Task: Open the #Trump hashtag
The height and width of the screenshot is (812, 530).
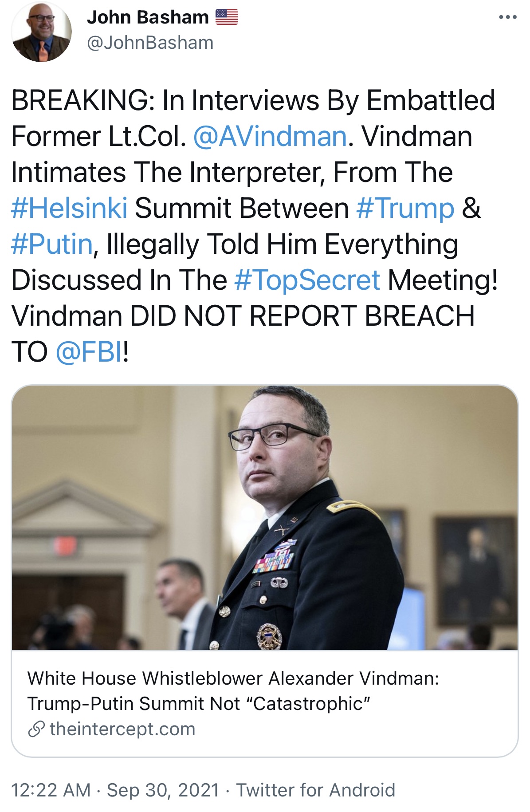Action: coord(405,208)
